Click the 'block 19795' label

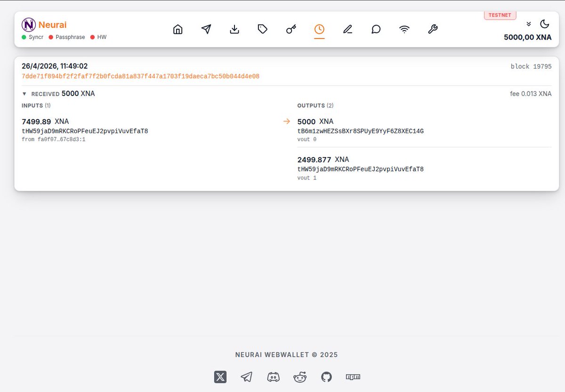(x=531, y=67)
